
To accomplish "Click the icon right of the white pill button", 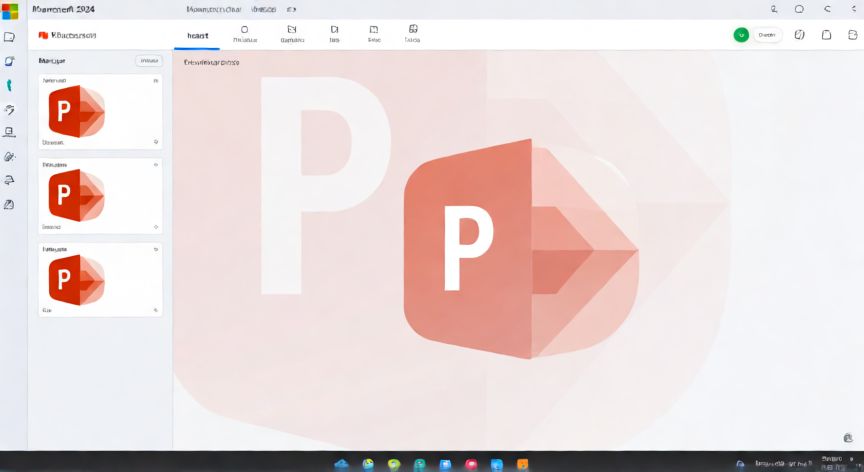I will coord(799,35).
